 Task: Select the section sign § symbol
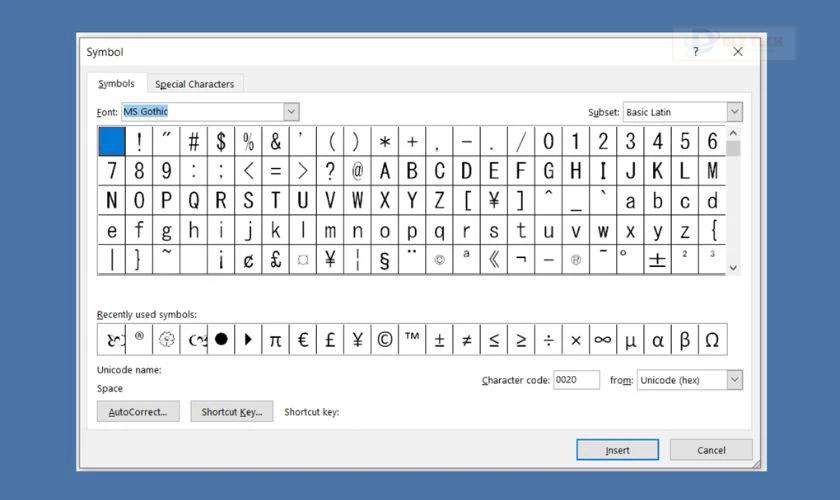tap(385, 260)
